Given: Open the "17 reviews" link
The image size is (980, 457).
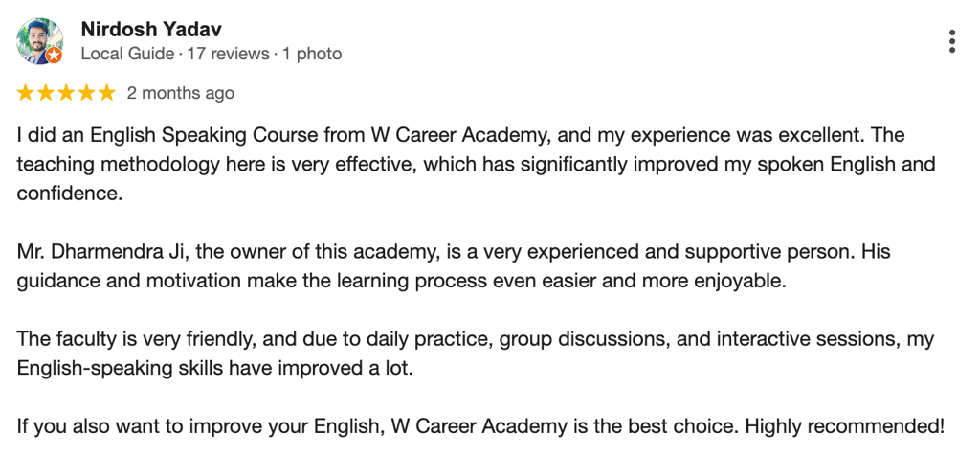Looking at the screenshot, I should (228, 54).
